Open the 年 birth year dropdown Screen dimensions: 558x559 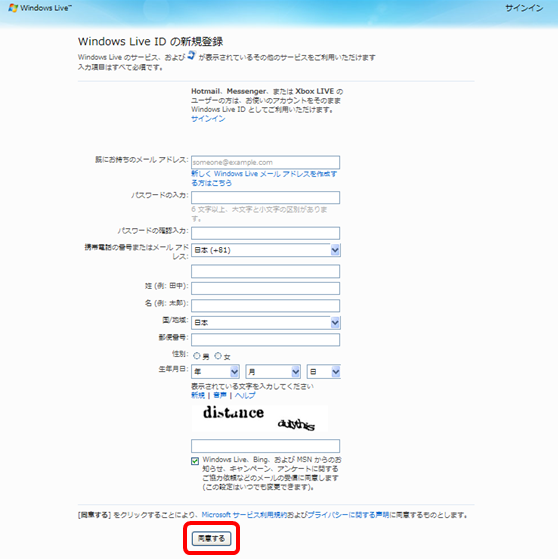(215, 372)
